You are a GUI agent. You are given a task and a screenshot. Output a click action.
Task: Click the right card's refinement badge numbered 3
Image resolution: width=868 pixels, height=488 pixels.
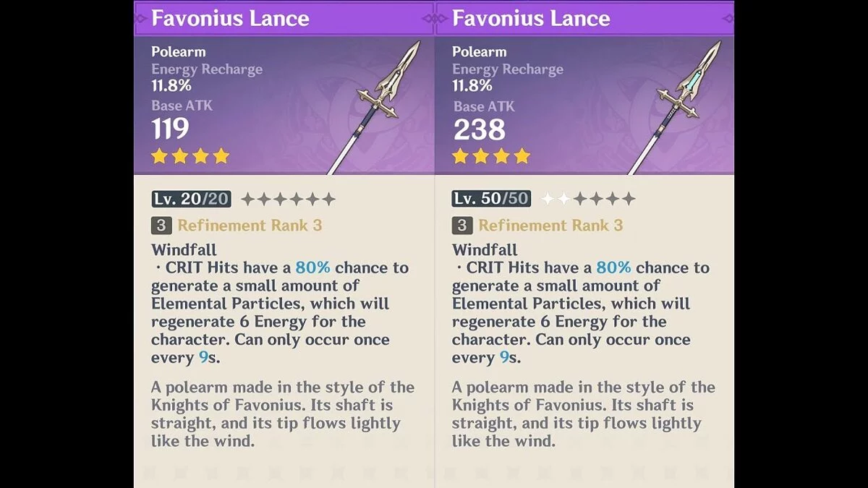point(461,226)
